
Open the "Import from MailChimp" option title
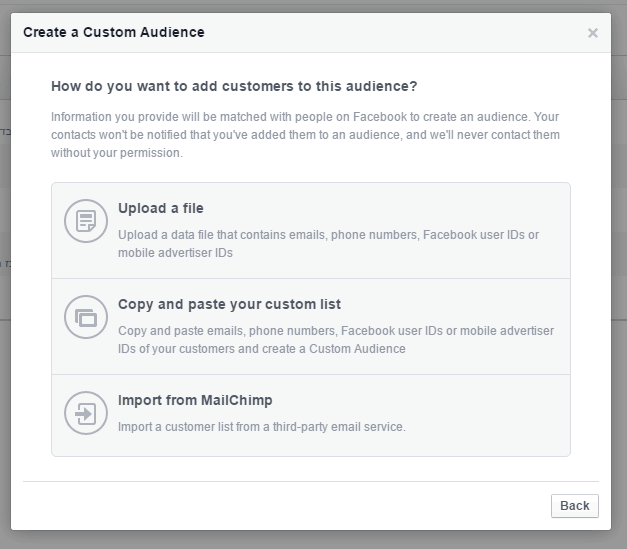[195, 400]
